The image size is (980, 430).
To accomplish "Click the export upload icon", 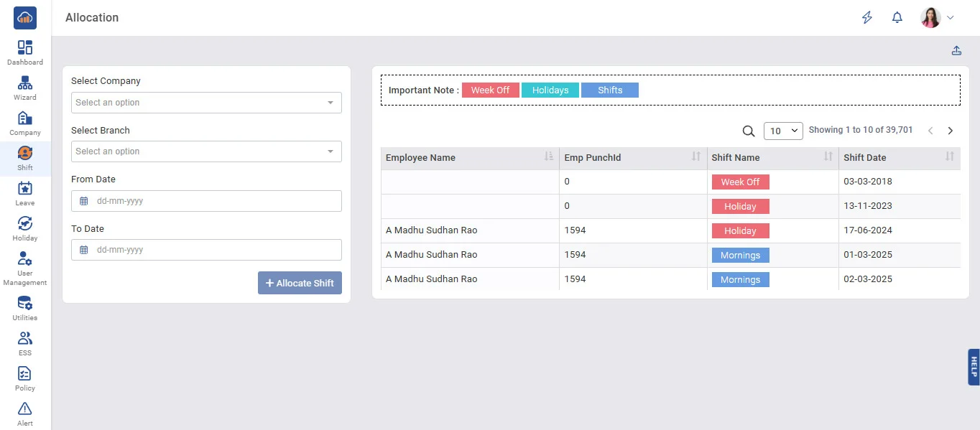I will pyautogui.click(x=956, y=50).
